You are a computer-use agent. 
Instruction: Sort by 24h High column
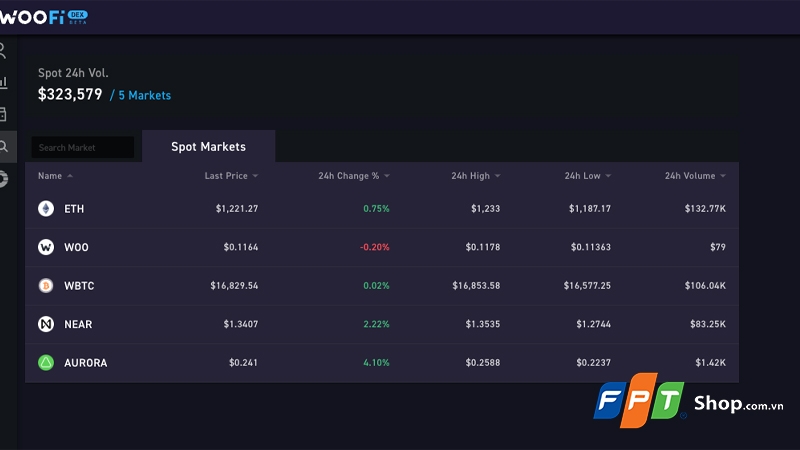click(x=475, y=176)
